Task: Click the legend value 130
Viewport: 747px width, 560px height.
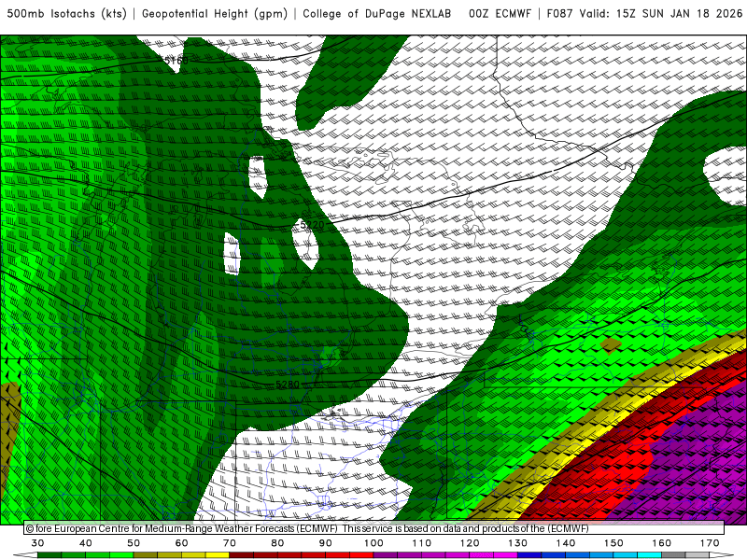Action: coord(518,543)
